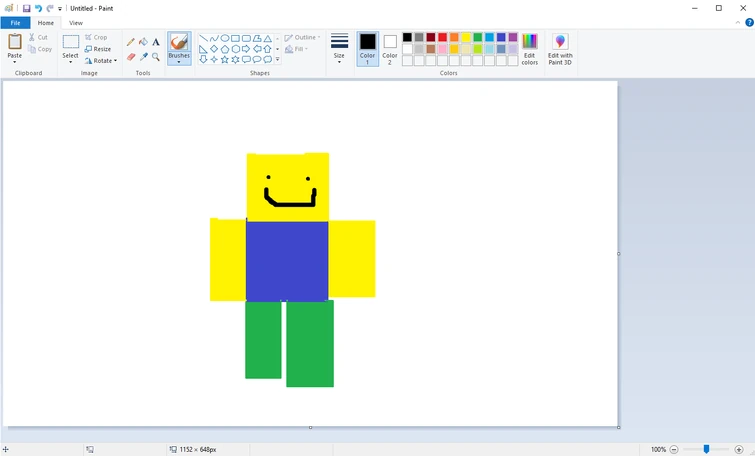Select the Pencil tool
The width and height of the screenshot is (755, 456).
130,42
